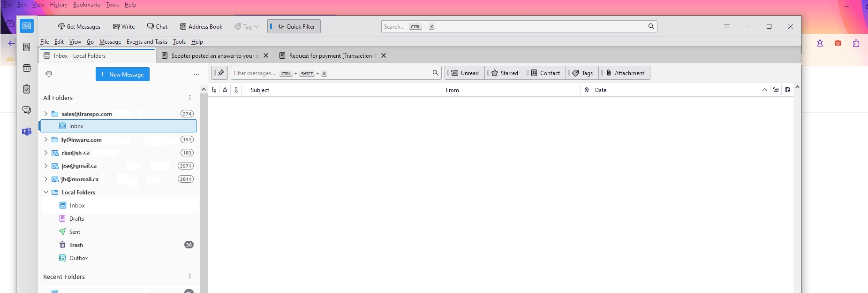868x293 pixels.
Task: Expand the ly@inware.com account
Action: (46, 139)
